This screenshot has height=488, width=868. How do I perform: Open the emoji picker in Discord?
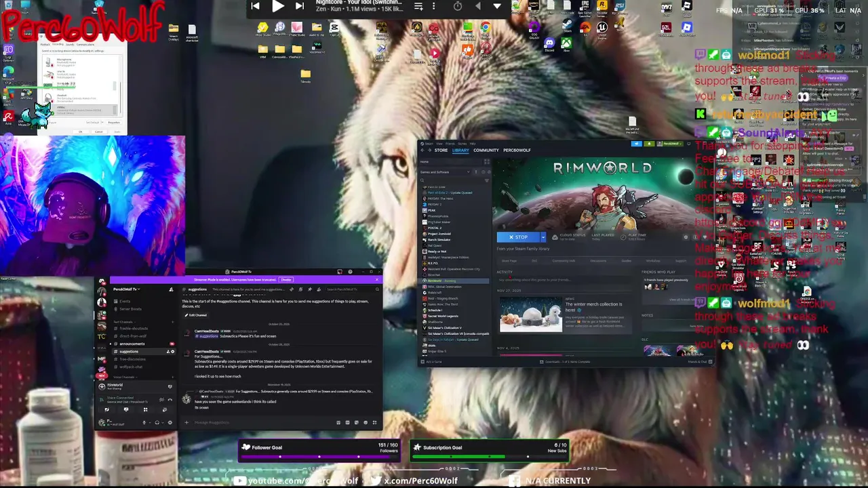click(366, 422)
